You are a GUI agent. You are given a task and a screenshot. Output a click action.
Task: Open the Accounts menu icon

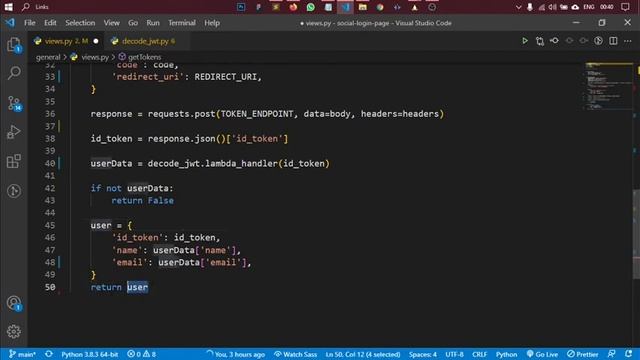click(14, 303)
